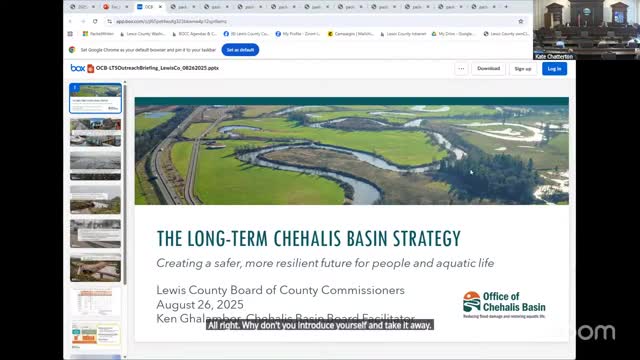This screenshot has height=360, width=640.
Task: Select slide 8 colored boxes thumbnail
Action: coord(96,335)
